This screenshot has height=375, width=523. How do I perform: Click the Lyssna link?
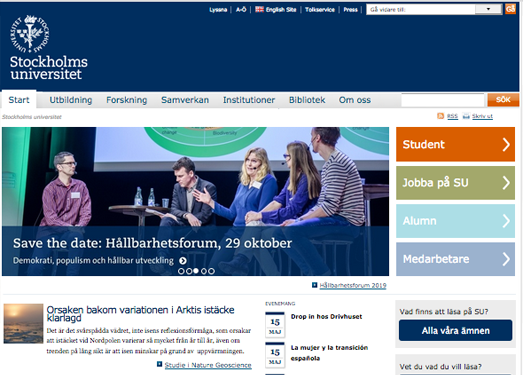click(218, 10)
